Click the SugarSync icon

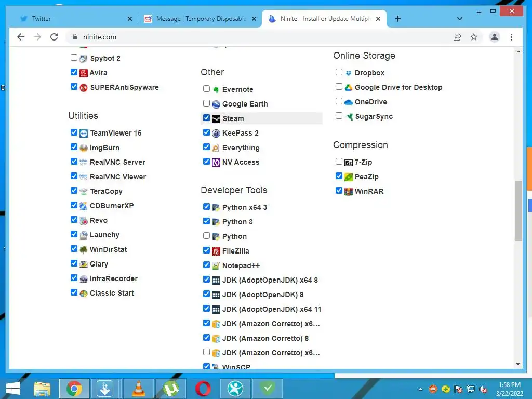point(349,117)
